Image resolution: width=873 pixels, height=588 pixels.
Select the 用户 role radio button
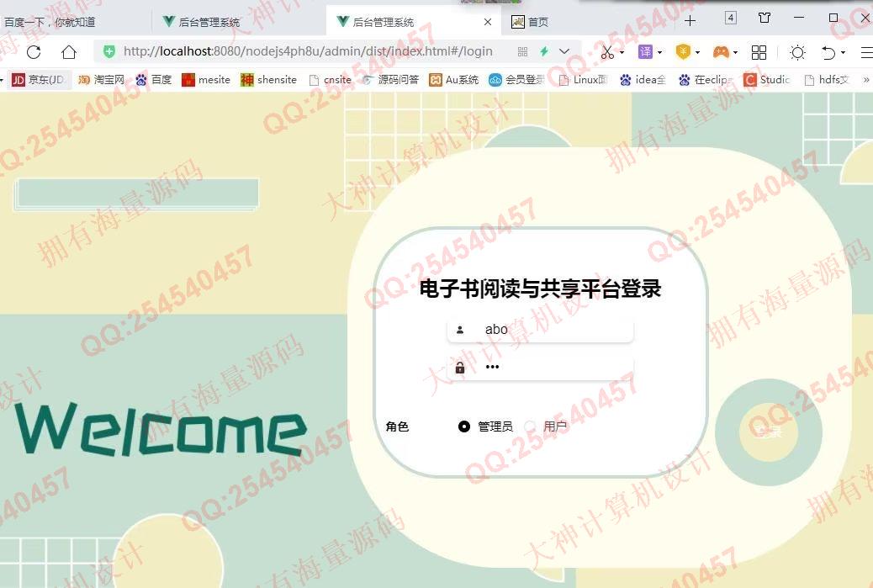[x=530, y=426]
